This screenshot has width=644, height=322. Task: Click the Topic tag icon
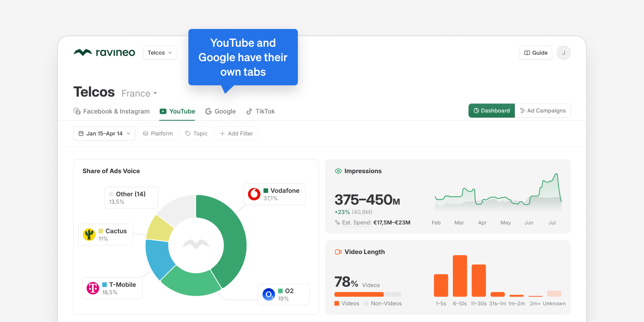pyautogui.click(x=188, y=134)
